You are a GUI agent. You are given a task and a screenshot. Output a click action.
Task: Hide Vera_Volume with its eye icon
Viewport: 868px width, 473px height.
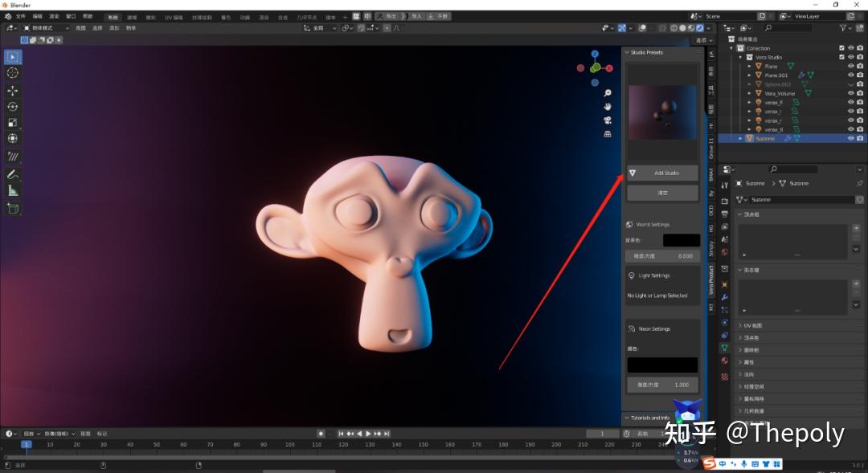[x=851, y=93]
